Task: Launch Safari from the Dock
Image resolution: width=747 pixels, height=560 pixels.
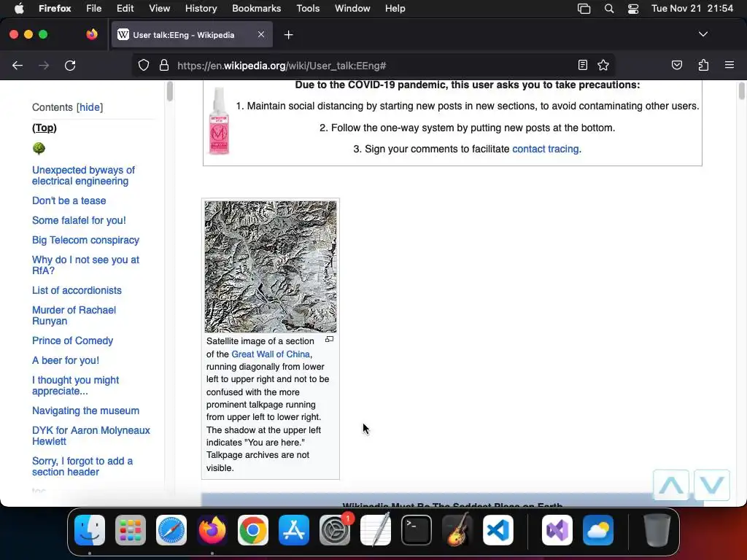Action: coord(171,530)
